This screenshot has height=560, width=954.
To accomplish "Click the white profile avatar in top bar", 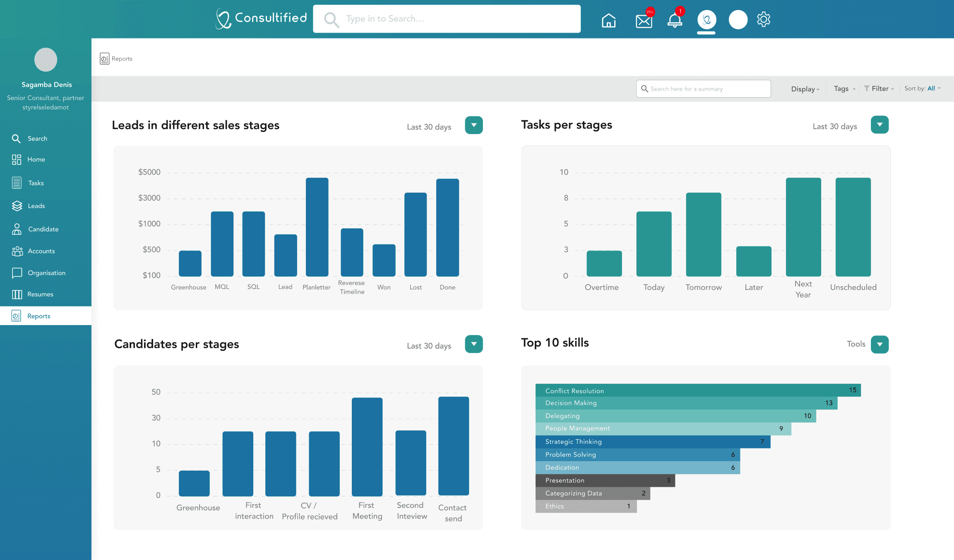I will pyautogui.click(x=738, y=19).
